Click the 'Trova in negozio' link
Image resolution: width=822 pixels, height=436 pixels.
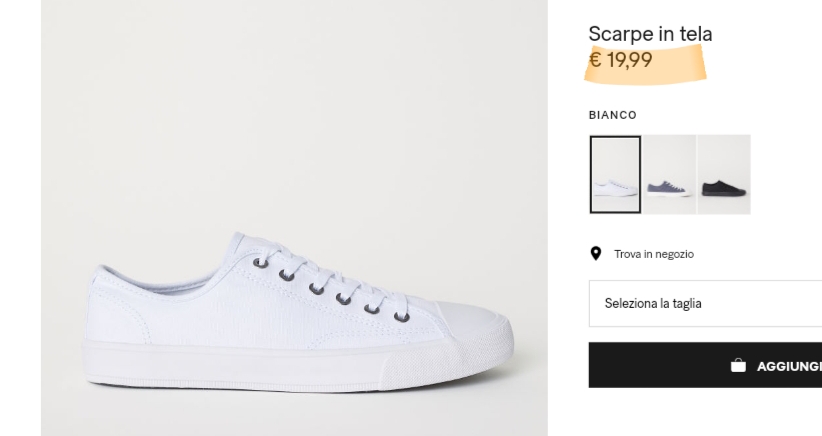tap(654, 254)
